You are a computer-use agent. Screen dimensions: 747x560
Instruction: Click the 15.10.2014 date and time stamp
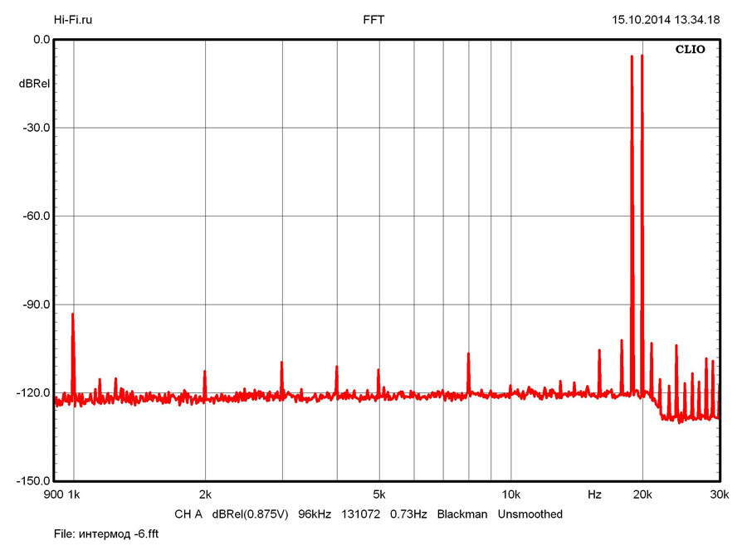pyautogui.click(x=665, y=20)
